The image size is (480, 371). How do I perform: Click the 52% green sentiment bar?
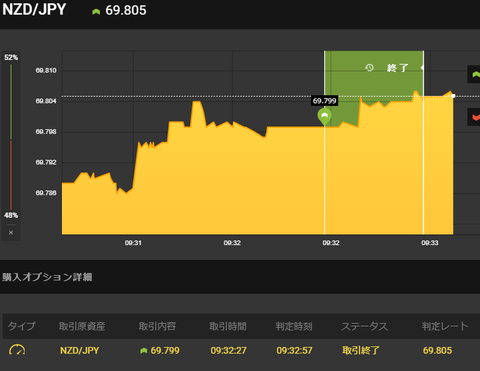coord(11,102)
